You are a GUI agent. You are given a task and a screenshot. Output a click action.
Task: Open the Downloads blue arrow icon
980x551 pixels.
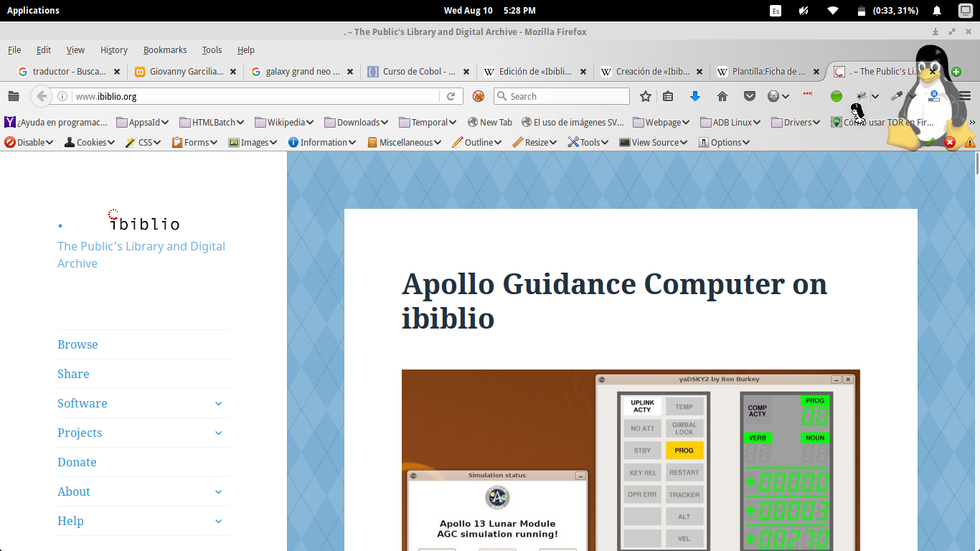[x=694, y=96]
